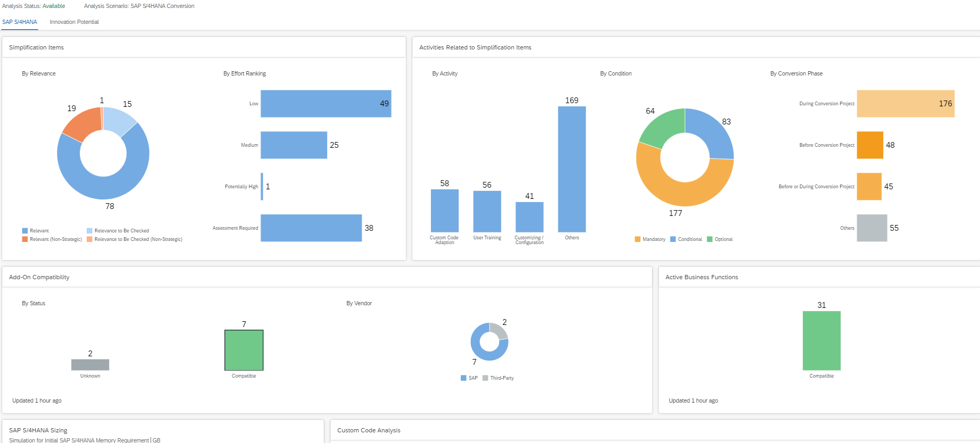Click the SAP vendor legend swatch
Screen dimensions: 980x443
pyautogui.click(x=463, y=378)
